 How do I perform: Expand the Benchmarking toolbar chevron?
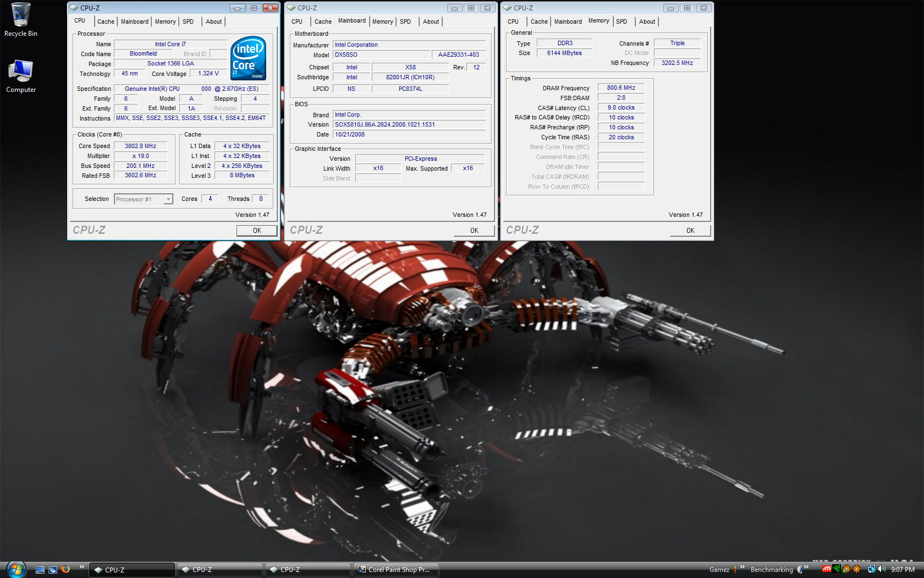click(x=806, y=567)
